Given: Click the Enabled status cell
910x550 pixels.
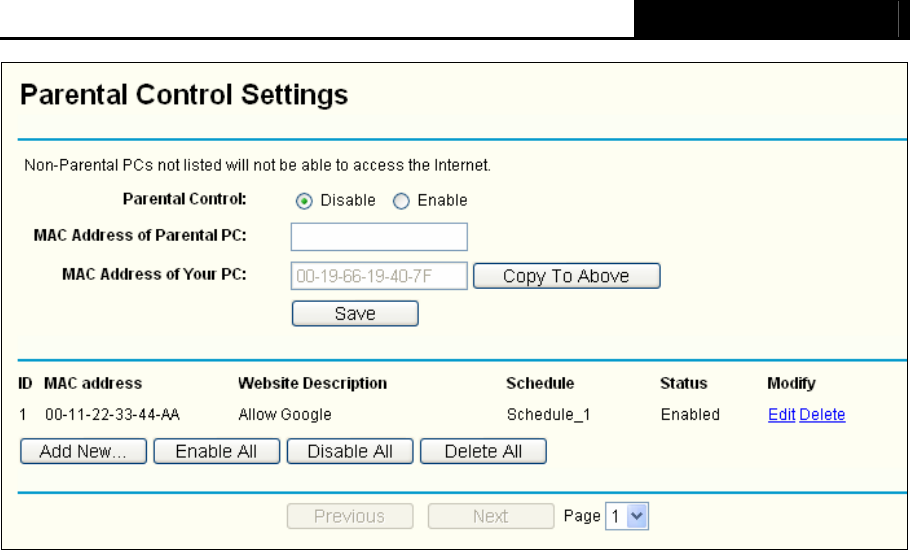Looking at the screenshot, I should (x=690, y=414).
